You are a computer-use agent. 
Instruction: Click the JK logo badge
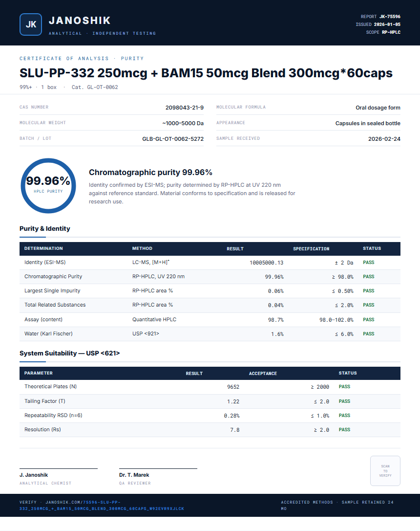pyautogui.click(x=31, y=24)
